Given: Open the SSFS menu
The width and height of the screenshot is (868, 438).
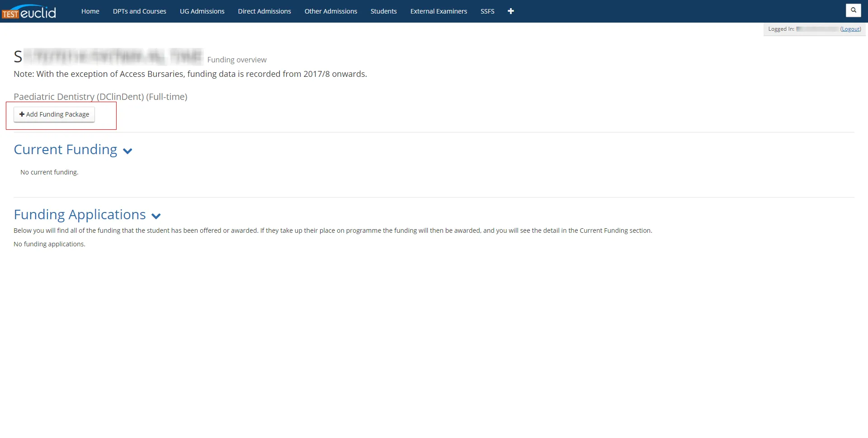Looking at the screenshot, I should point(487,11).
